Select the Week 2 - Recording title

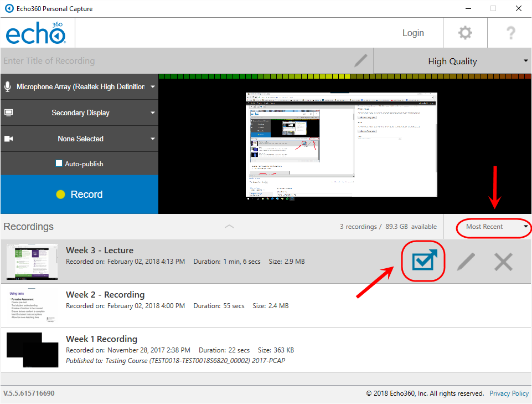(105, 295)
